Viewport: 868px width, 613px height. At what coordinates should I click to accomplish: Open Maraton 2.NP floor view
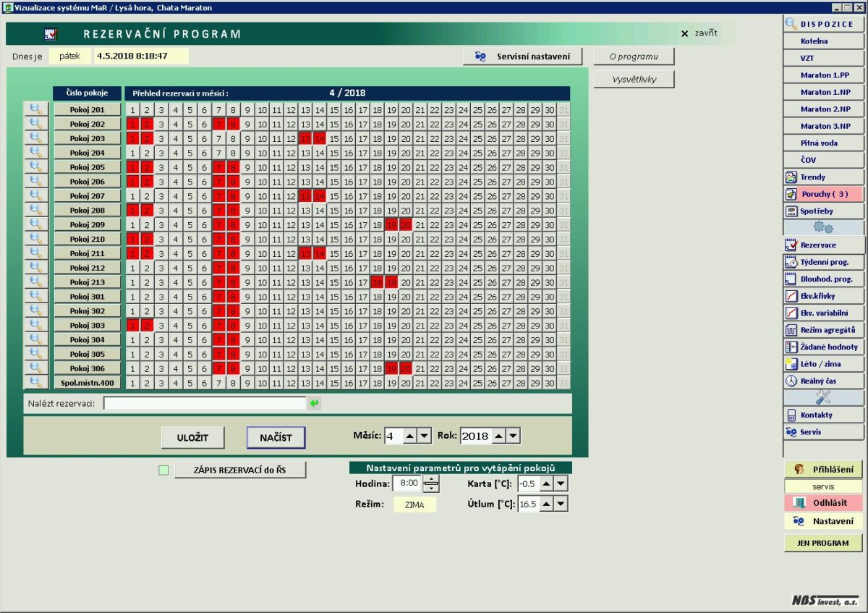[823, 109]
